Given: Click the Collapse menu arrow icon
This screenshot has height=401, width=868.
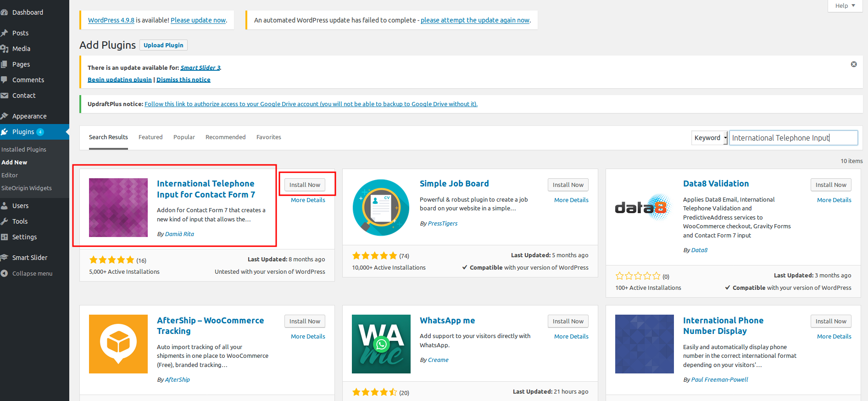Looking at the screenshot, I should point(4,273).
